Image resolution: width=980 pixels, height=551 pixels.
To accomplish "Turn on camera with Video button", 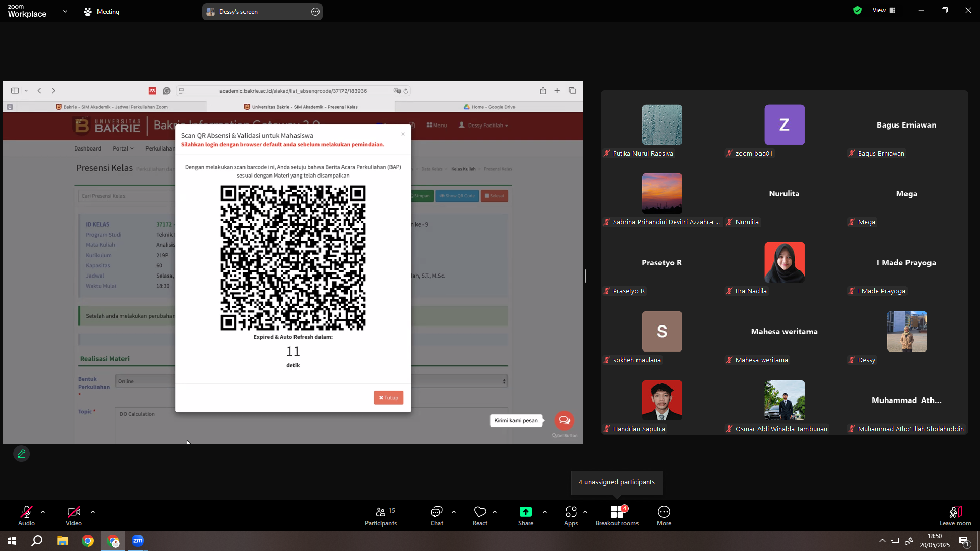I will pyautogui.click(x=73, y=515).
